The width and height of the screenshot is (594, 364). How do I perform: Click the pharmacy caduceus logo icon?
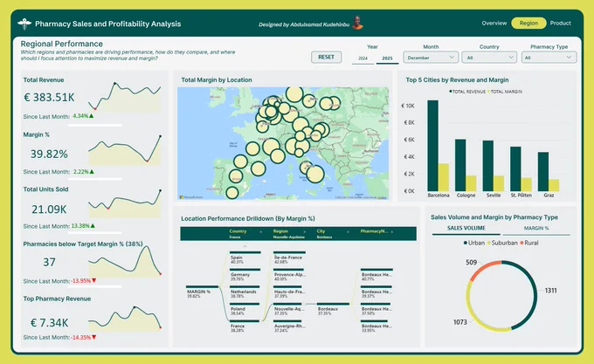point(24,24)
